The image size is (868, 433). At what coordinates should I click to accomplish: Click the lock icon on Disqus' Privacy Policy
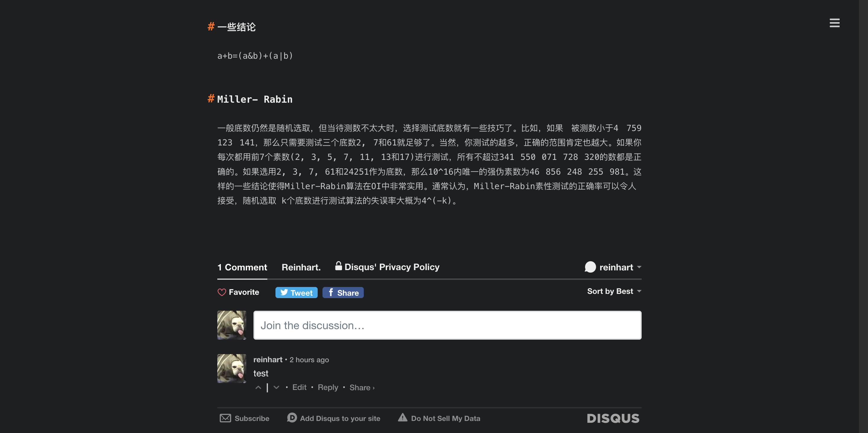point(338,266)
